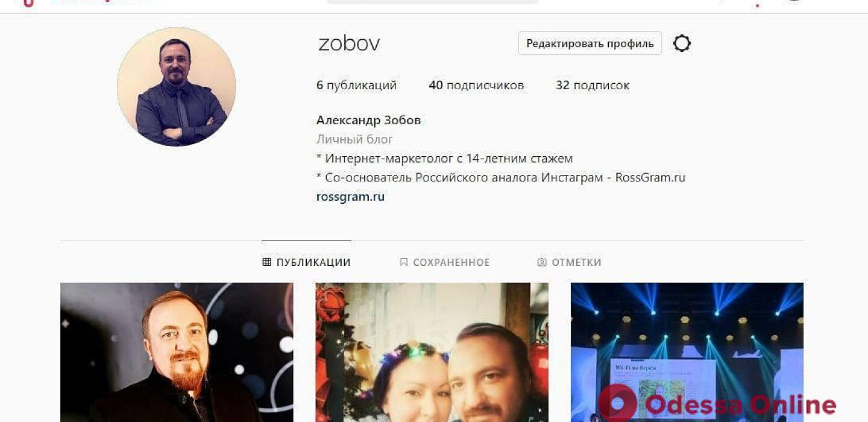Click the 6 публикаций counter
868x422 pixels.
pos(356,86)
